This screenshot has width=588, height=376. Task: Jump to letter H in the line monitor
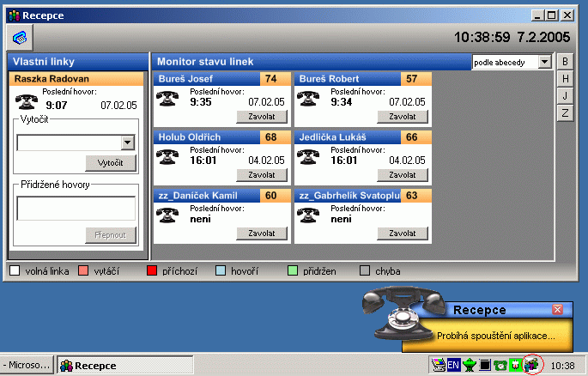click(x=565, y=79)
